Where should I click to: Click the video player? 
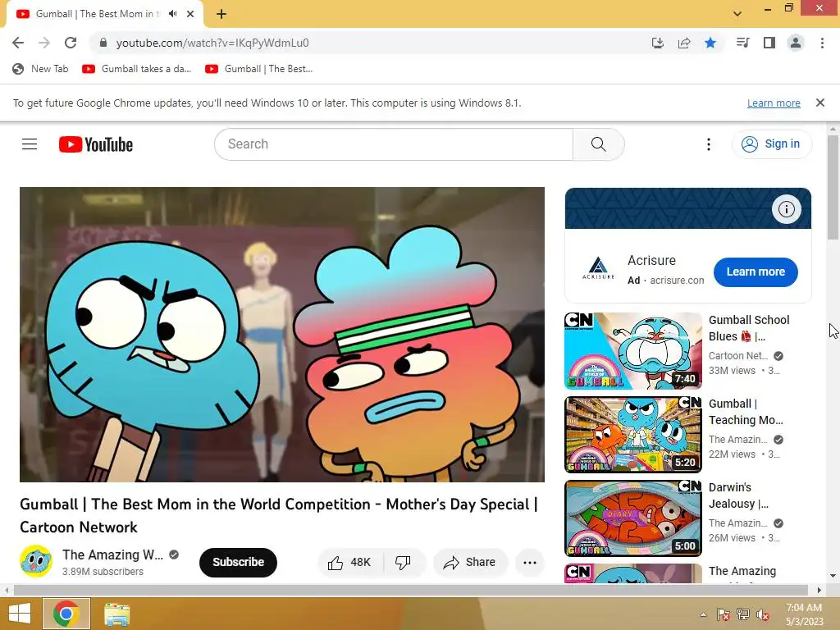click(x=282, y=335)
